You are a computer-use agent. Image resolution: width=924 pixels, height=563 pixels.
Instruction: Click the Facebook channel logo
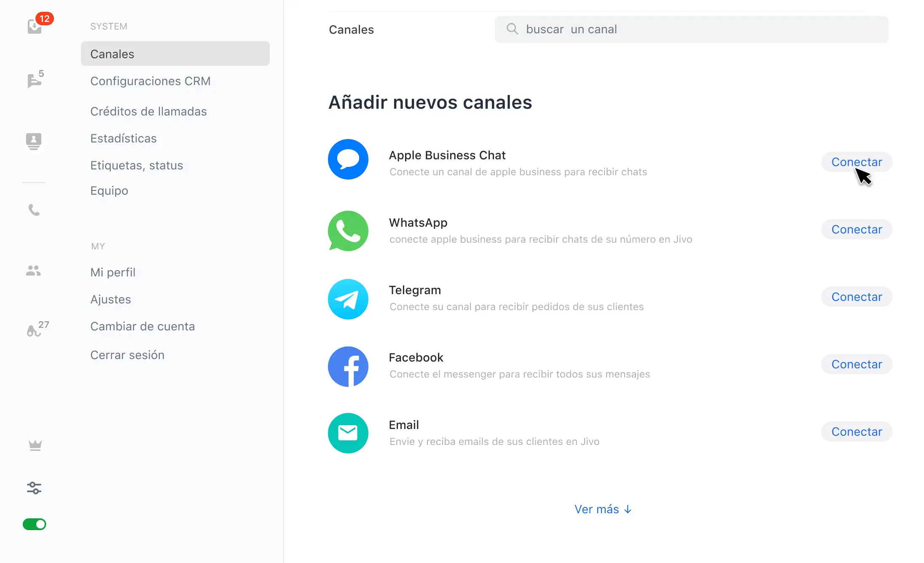coord(348,366)
